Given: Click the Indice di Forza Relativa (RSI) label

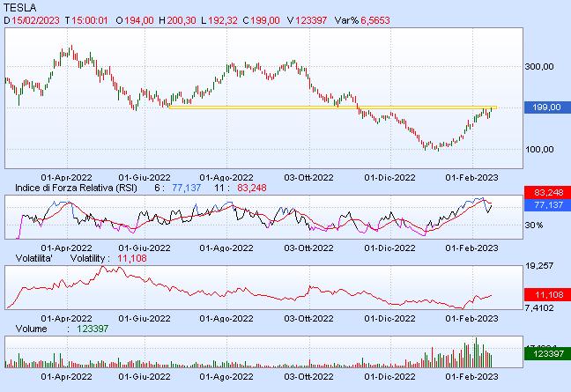Looking at the screenshot, I should 76,189.
